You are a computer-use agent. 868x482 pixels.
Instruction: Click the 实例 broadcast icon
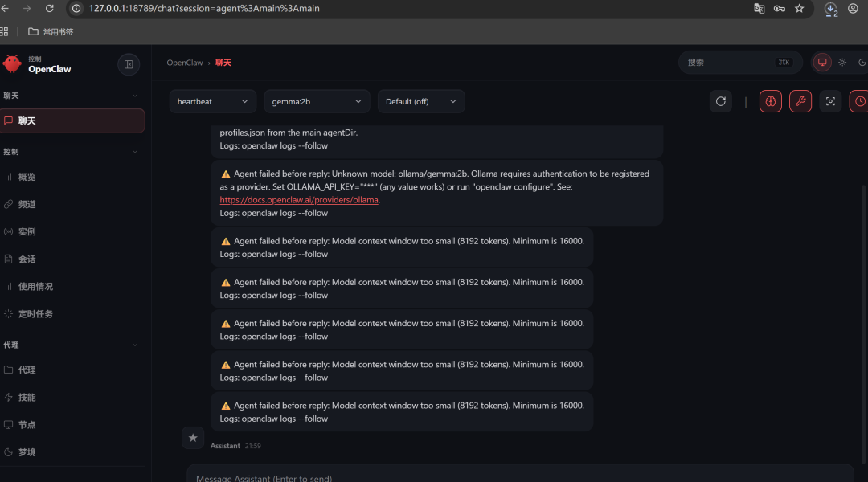(8, 232)
